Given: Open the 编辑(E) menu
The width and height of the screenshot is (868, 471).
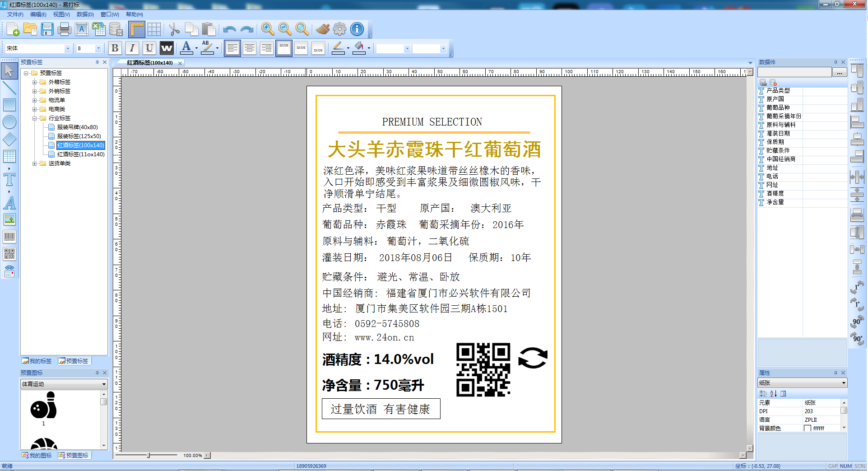Looking at the screenshot, I should tap(38, 14).
